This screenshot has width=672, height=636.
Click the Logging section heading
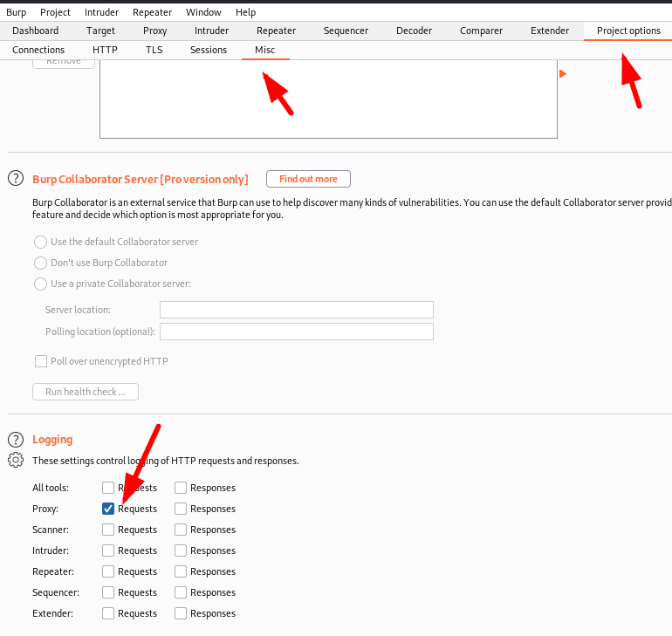coord(52,440)
